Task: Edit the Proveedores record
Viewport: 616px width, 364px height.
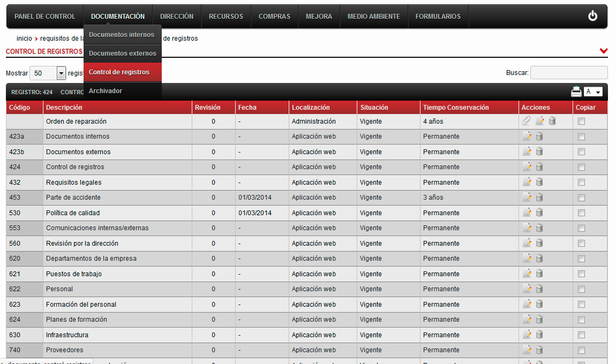Action: [527, 350]
